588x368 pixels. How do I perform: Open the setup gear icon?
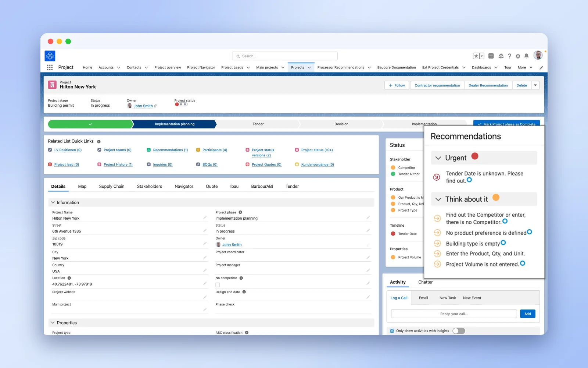[518, 56]
